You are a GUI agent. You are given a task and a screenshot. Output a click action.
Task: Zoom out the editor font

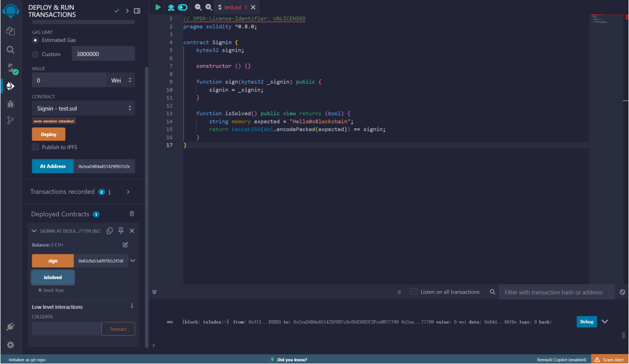198,7
